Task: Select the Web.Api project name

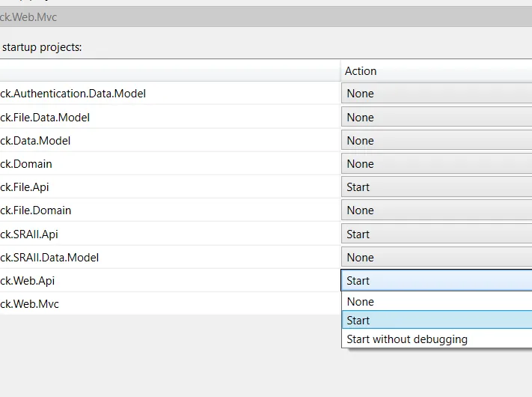Action: coord(28,281)
